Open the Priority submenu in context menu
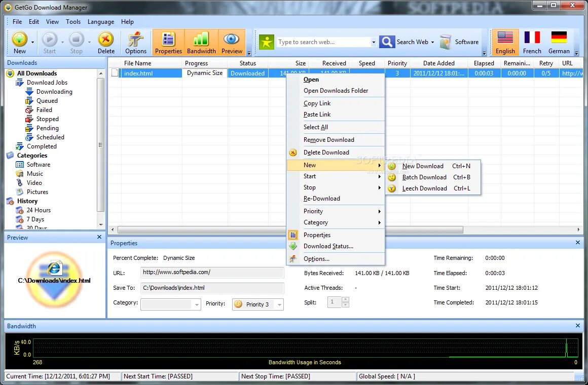Image resolution: width=588 pixels, height=385 pixels. [x=336, y=211]
